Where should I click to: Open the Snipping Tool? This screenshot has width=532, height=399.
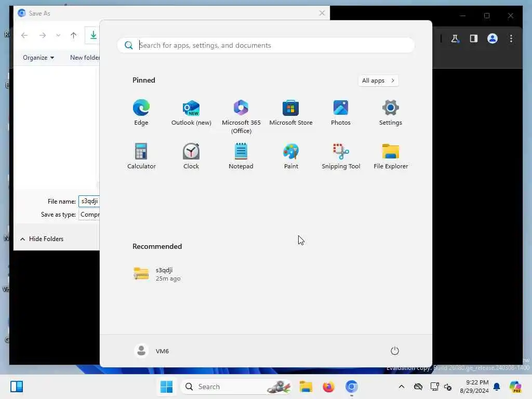pos(341,156)
